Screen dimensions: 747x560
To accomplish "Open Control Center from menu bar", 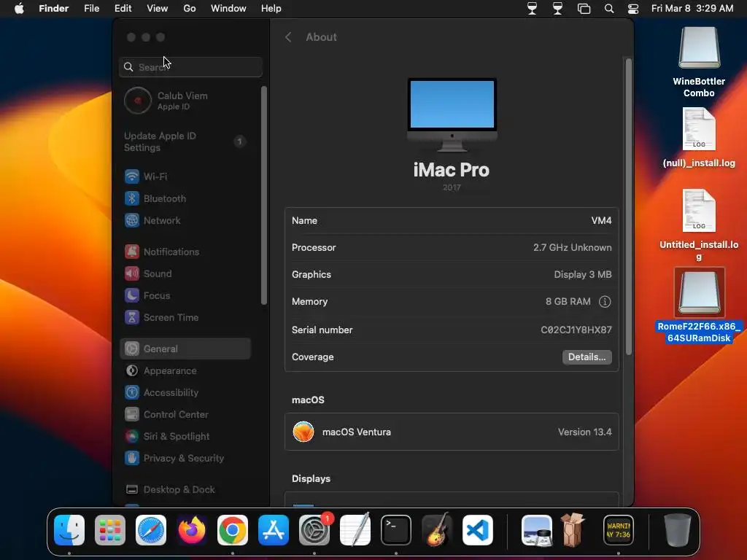I will (633, 9).
